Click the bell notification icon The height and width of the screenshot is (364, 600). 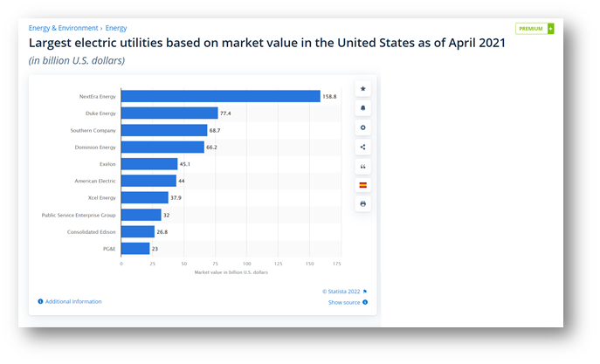[x=362, y=108]
